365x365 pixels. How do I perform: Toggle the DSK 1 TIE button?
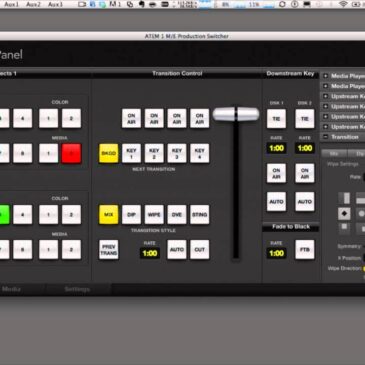click(276, 119)
